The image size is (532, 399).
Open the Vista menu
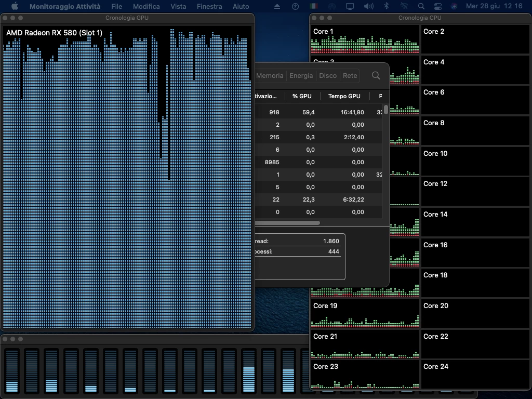pyautogui.click(x=178, y=6)
